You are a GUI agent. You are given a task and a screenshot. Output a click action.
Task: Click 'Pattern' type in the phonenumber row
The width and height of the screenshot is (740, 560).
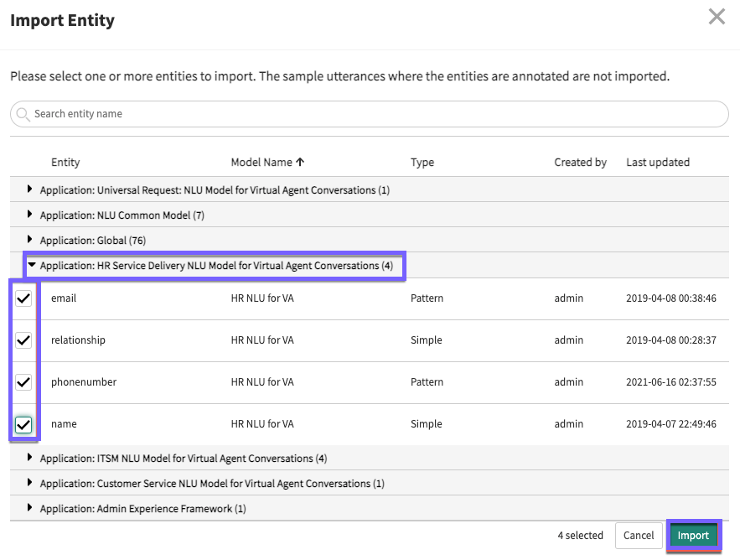point(427,382)
